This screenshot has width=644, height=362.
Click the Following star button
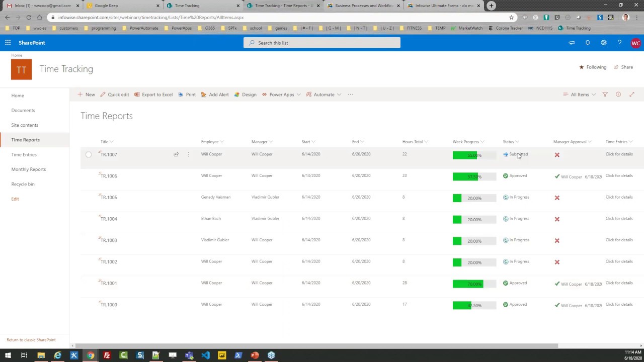(593, 67)
